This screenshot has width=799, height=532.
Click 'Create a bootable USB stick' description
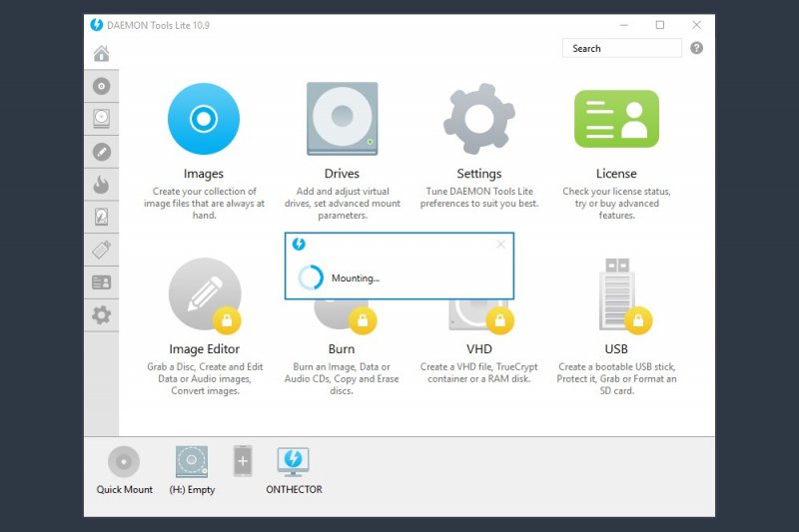click(x=616, y=378)
